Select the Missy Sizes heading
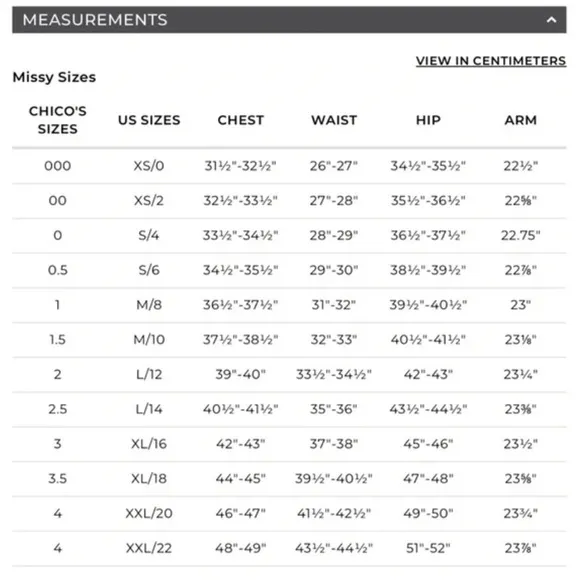Image resolution: width=580 pixels, height=580 pixels. [54, 77]
